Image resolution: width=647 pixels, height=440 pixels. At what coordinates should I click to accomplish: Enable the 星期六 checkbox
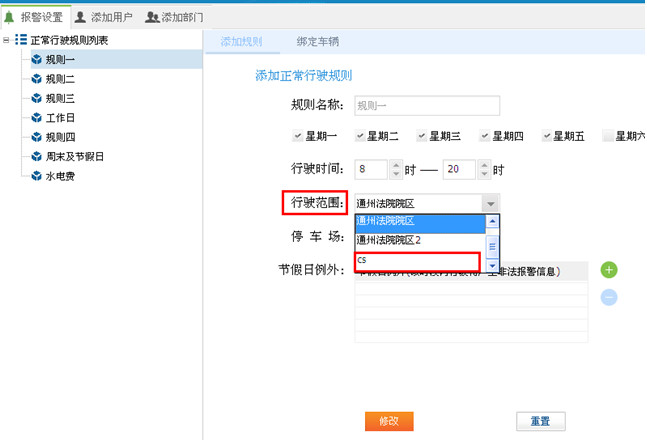(608, 136)
